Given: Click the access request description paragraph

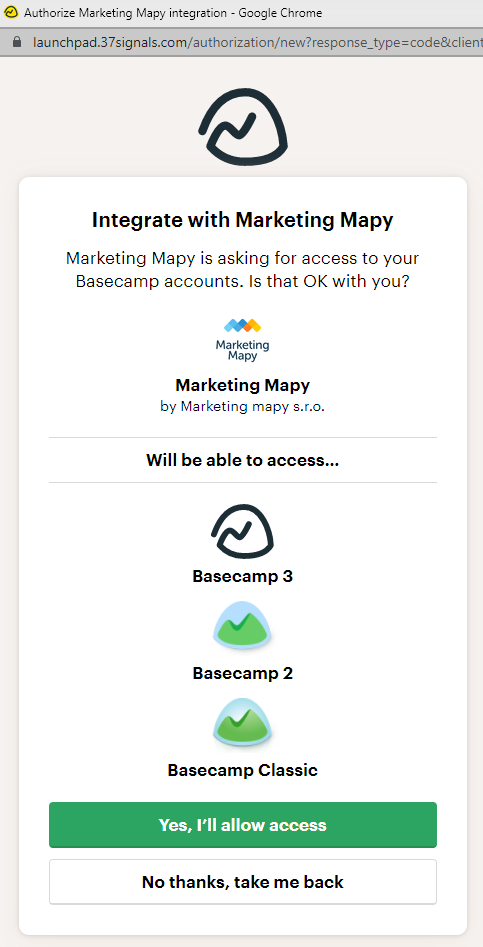Looking at the screenshot, I should click(x=243, y=270).
